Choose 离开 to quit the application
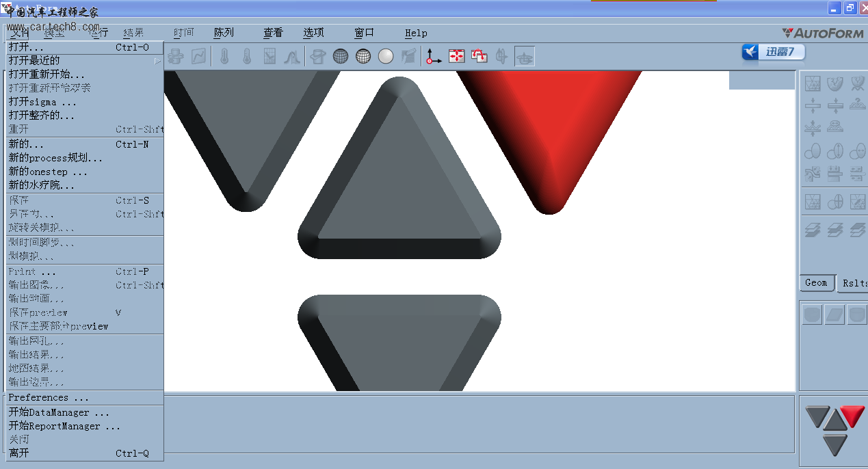868x469 pixels. click(x=85, y=453)
